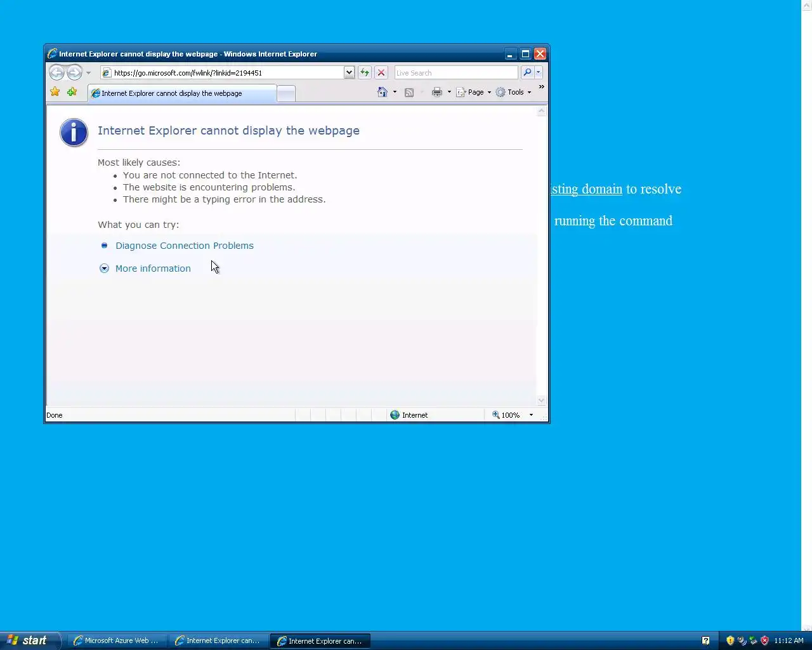Maximize the Internet Explorer window
Screen dimensions: 812x650
pos(525,54)
